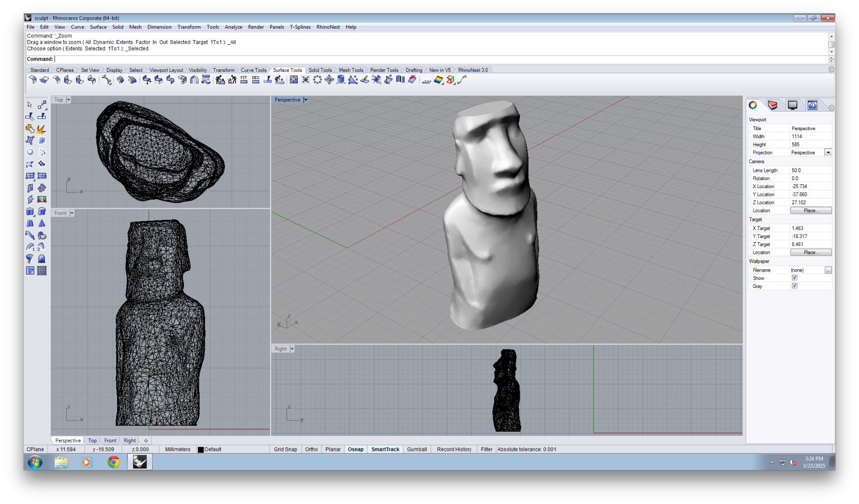Open the Layers panel tab icon
The width and height of the screenshot is (859, 504).
(x=773, y=105)
